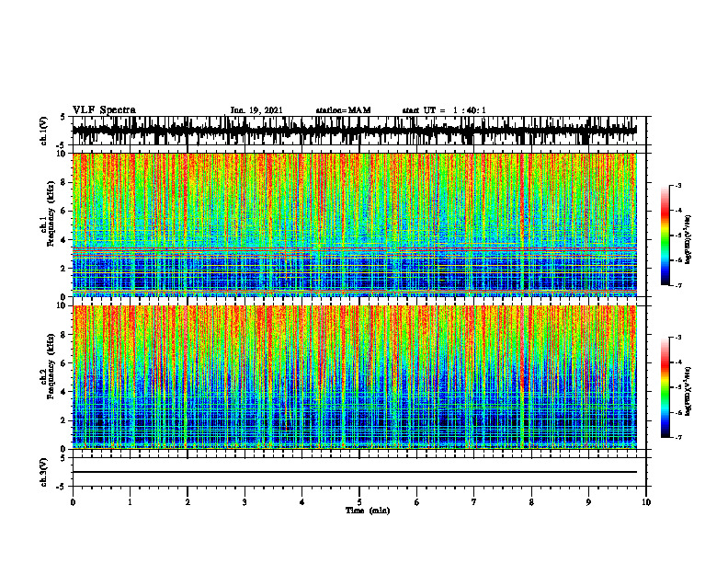Click the ch.2 colorbar log(PSD) unit label
This screenshot has width=728, height=563.
688,391
